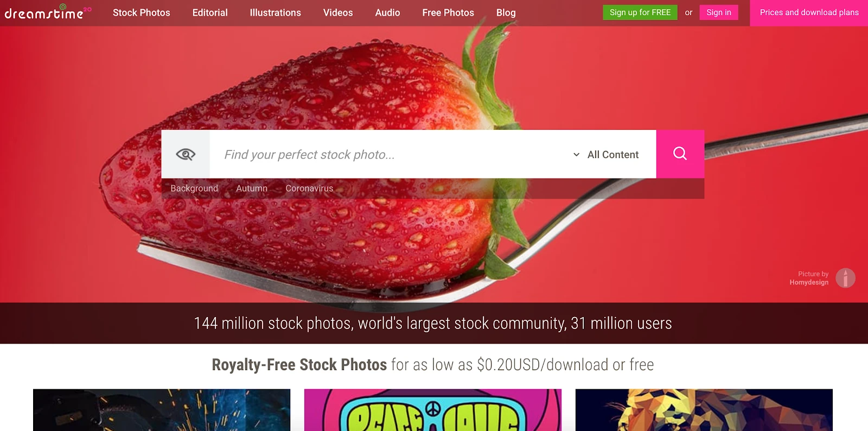Click the Sign in button

(719, 12)
